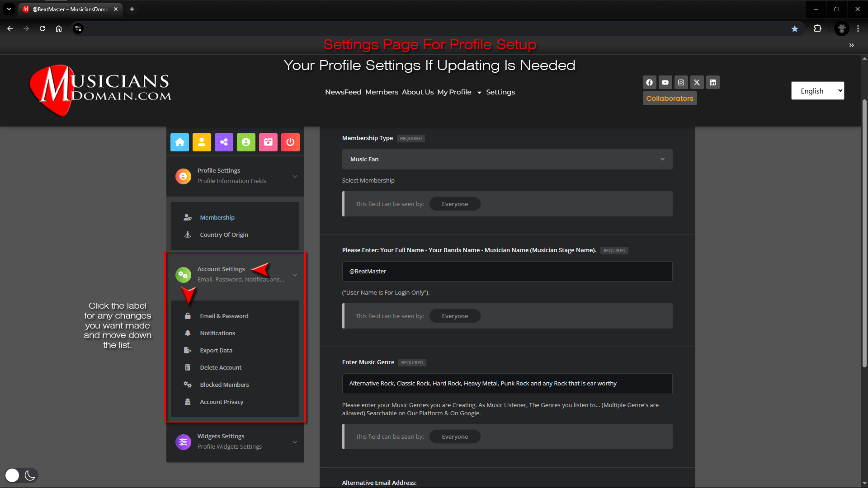Click the browser profile avatar icon
The width and height of the screenshot is (868, 488).
(x=842, y=28)
